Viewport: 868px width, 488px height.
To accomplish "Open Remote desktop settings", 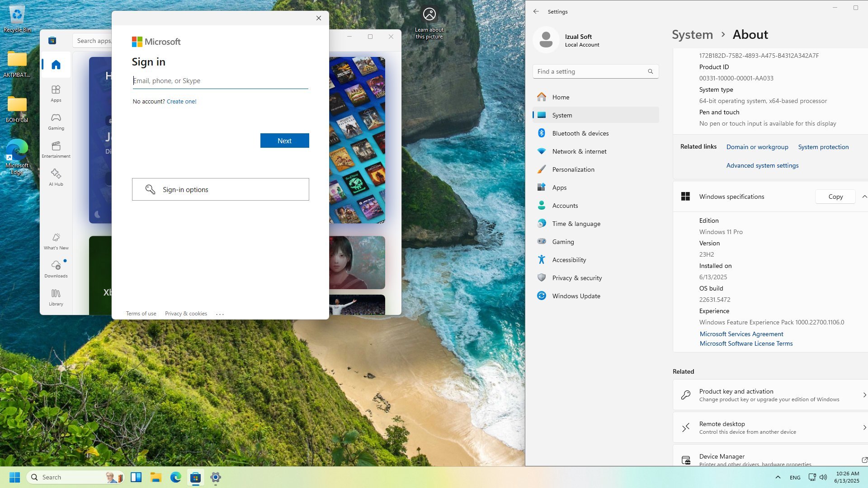I will 770,427.
